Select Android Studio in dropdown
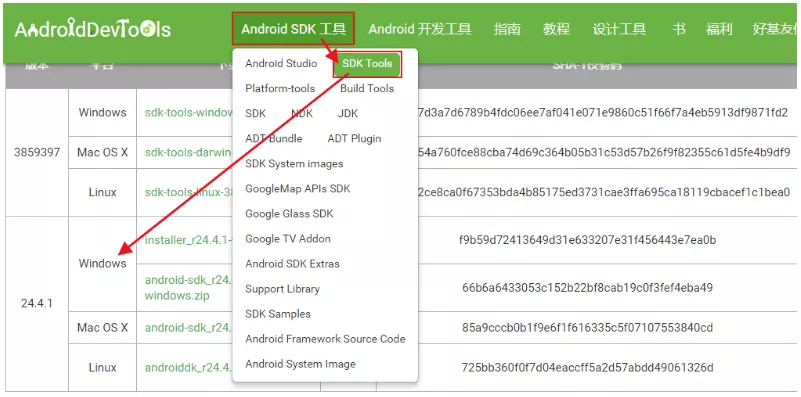Viewport: 801px width, 397px height. click(281, 63)
